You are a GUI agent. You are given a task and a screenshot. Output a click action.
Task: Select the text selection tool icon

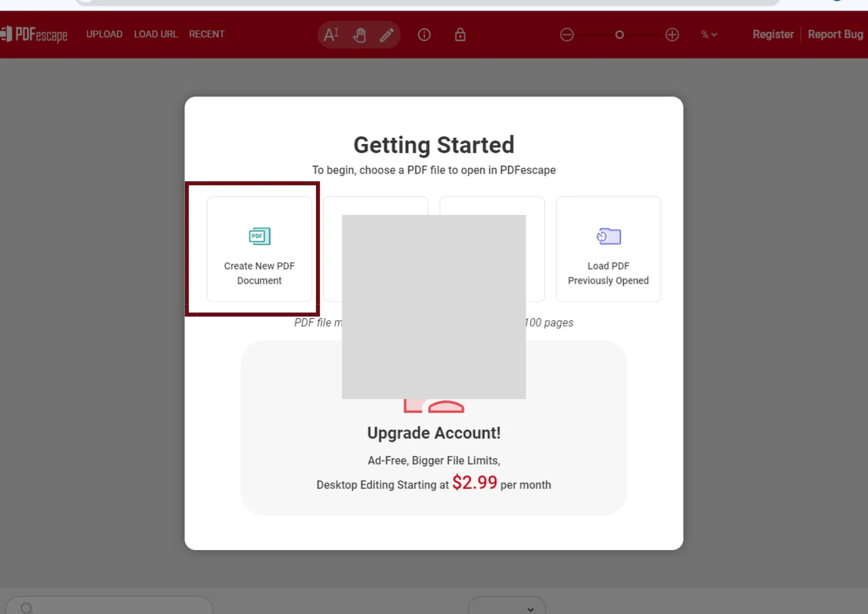click(x=331, y=34)
